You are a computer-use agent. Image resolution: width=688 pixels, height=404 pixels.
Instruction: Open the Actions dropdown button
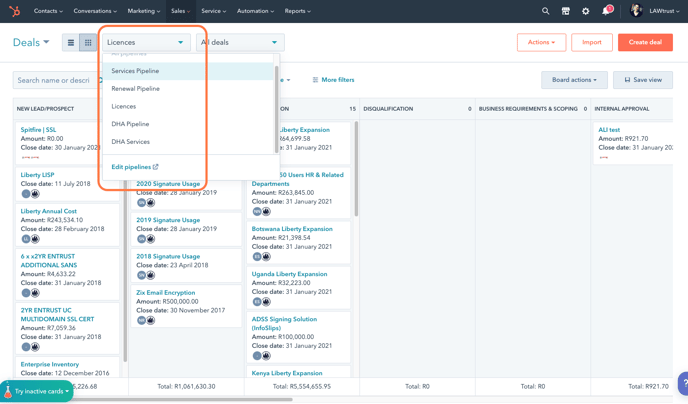point(541,43)
